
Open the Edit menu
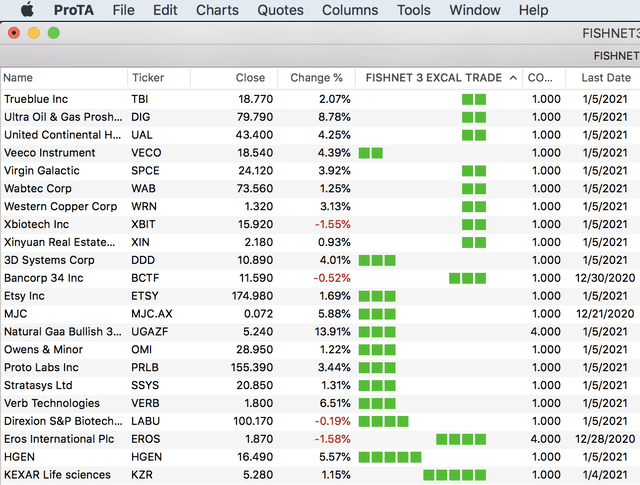pos(165,10)
